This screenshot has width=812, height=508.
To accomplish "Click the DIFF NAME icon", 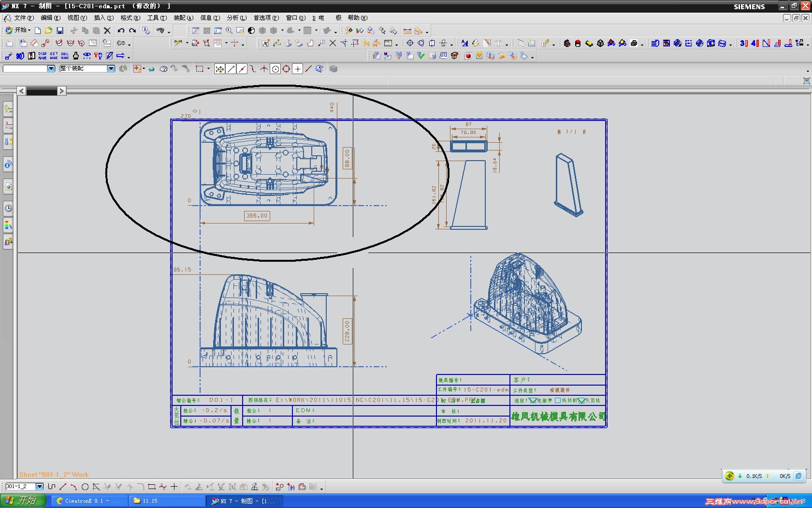I will [x=43, y=56].
